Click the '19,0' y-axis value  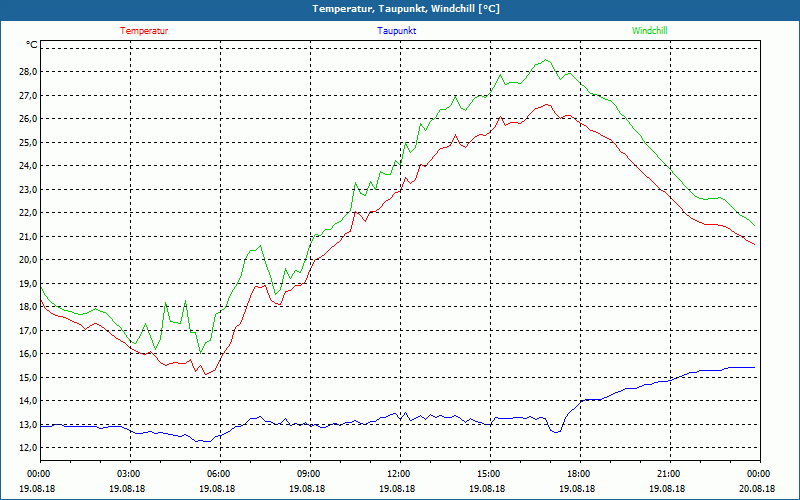point(28,283)
